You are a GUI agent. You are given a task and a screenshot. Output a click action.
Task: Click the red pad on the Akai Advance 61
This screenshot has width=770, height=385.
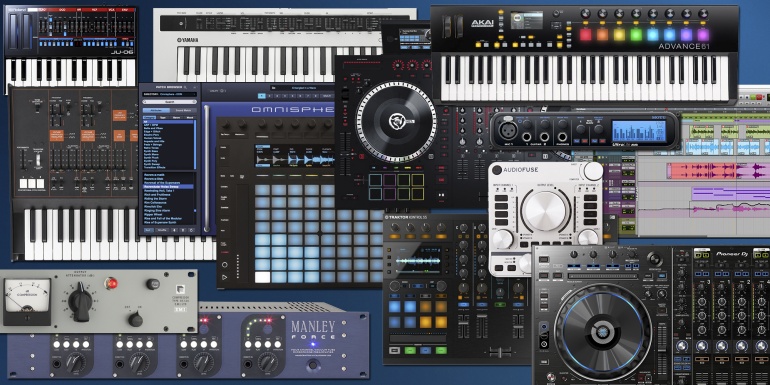click(585, 34)
